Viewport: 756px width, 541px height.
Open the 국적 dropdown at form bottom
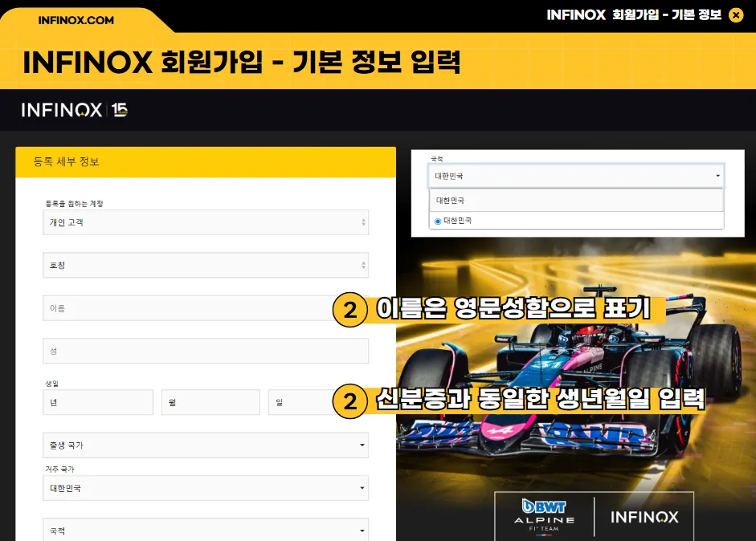click(x=206, y=530)
